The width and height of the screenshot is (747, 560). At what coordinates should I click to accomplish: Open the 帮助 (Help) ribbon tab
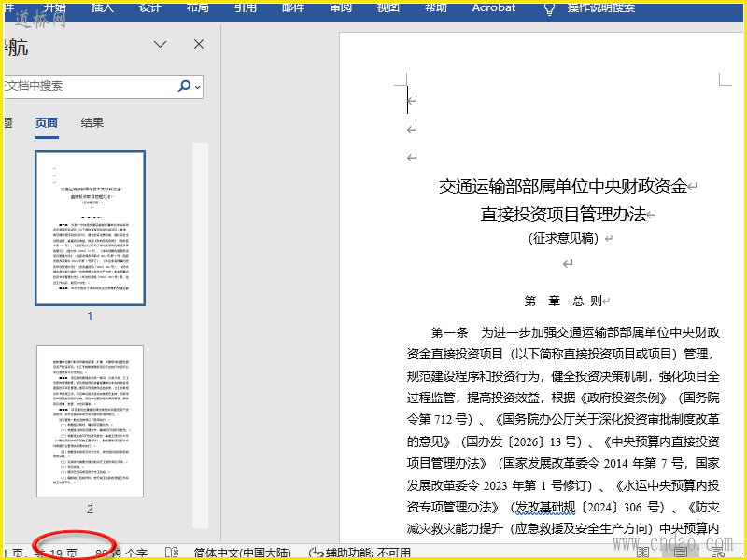click(x=435, y=7)
